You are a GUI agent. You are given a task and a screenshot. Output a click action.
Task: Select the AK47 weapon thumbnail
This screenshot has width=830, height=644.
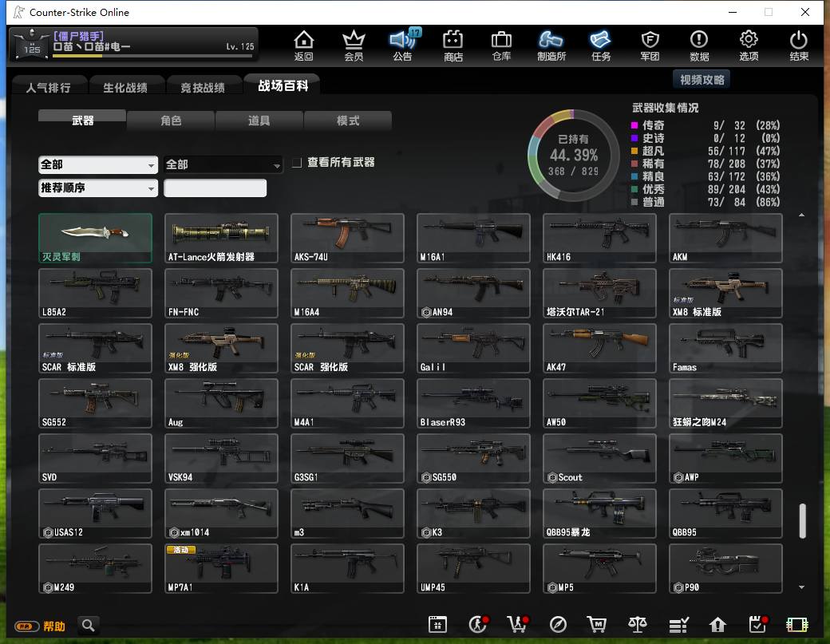click(x=599, y=348)
